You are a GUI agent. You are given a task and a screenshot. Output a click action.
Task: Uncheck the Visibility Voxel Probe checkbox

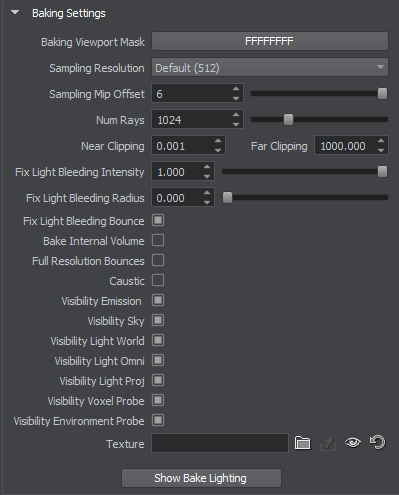pos(158,400)
